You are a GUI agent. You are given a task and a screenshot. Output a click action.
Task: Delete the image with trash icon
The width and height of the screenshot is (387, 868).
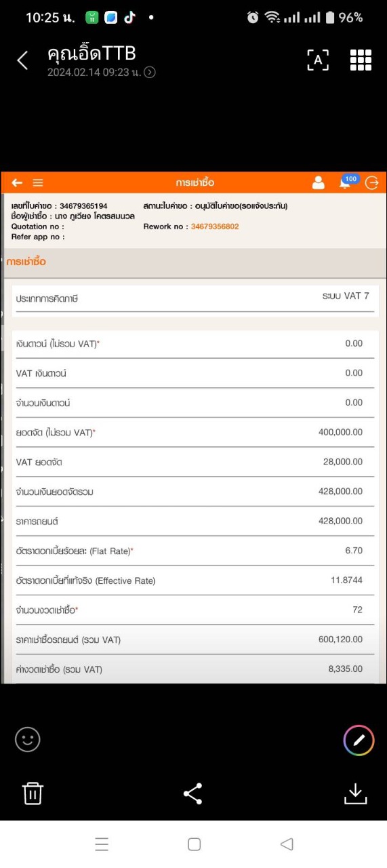coord(33,793)
